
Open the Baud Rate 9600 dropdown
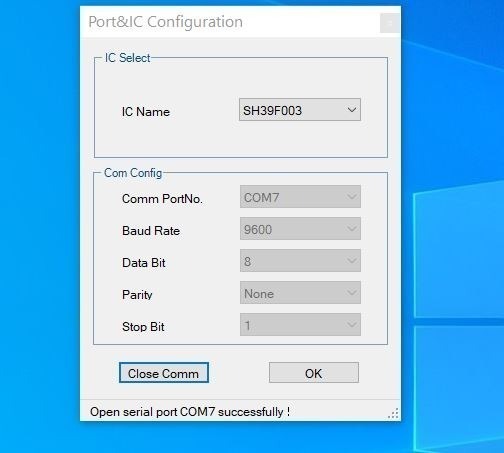click(300, 229)
